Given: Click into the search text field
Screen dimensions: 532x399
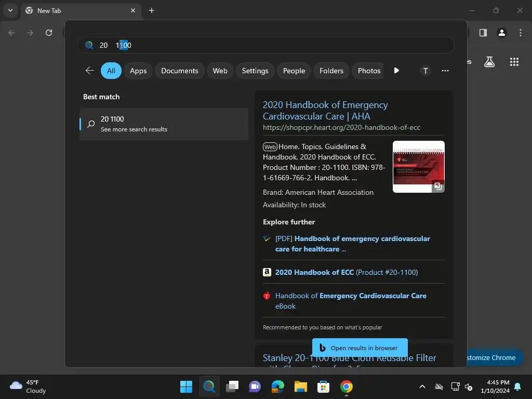Looking at the screenshot, I should (x=266, y=45).
